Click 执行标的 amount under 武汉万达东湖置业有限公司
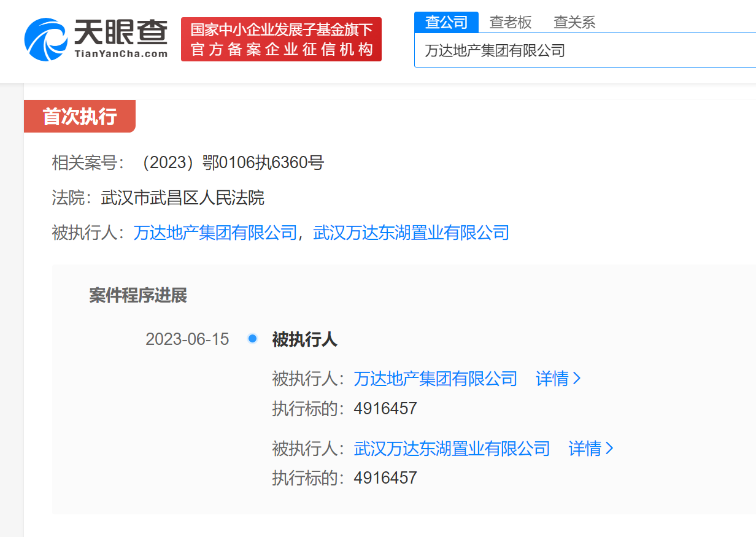Image resolution: width=756 pixels, height=537 pixels. 385,478
